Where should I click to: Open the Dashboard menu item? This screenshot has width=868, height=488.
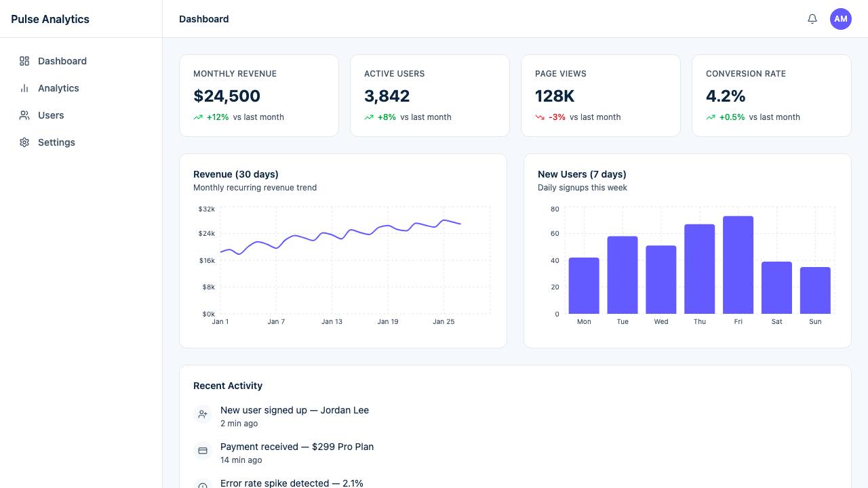tap(81, 61)
